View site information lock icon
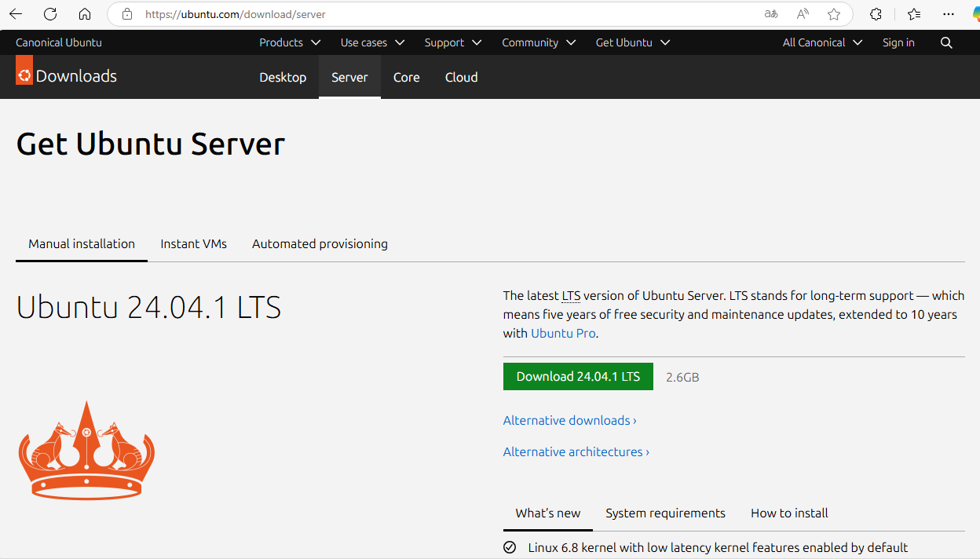Viewport: 980px width, 559px height. pyautogui.click(x=127, y=14)
